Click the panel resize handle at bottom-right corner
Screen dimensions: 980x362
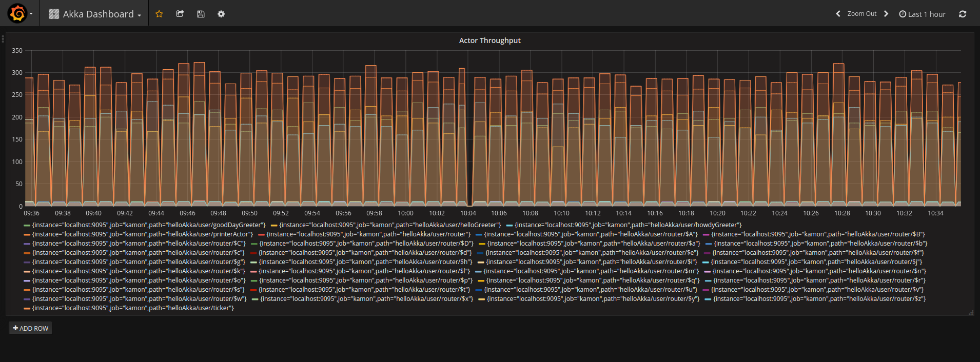(x=971, y=312)
